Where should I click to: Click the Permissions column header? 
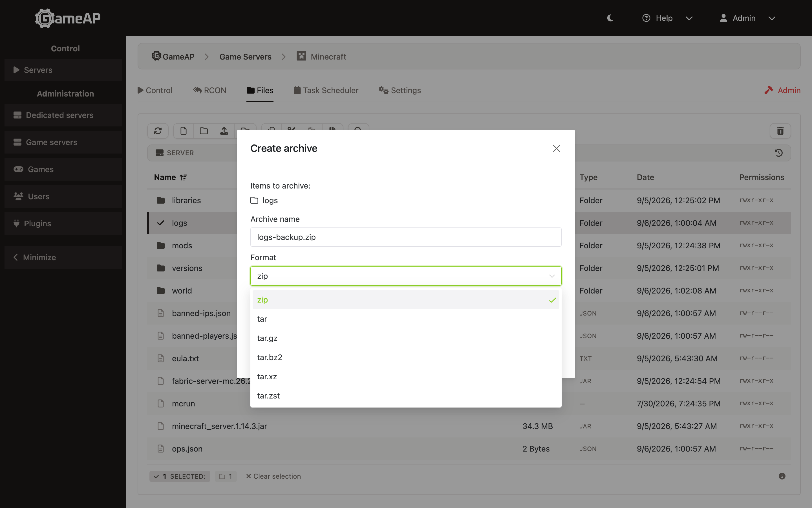pos(762,178)
